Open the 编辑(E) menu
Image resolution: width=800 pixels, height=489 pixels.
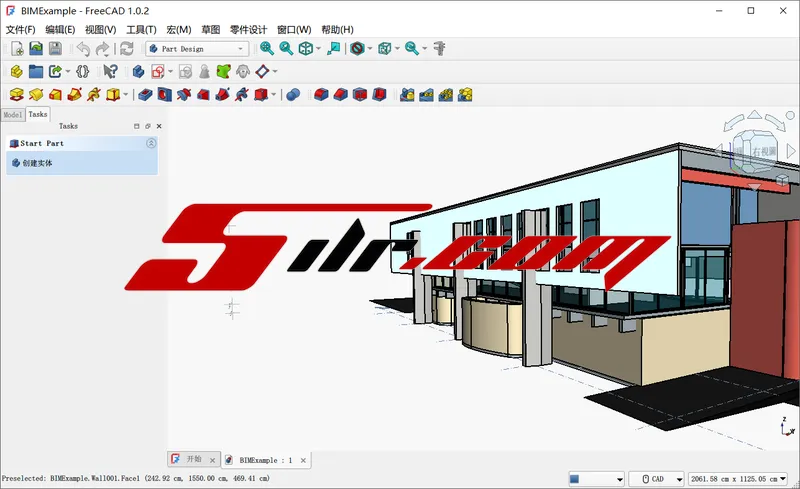(x=60, y=30)
